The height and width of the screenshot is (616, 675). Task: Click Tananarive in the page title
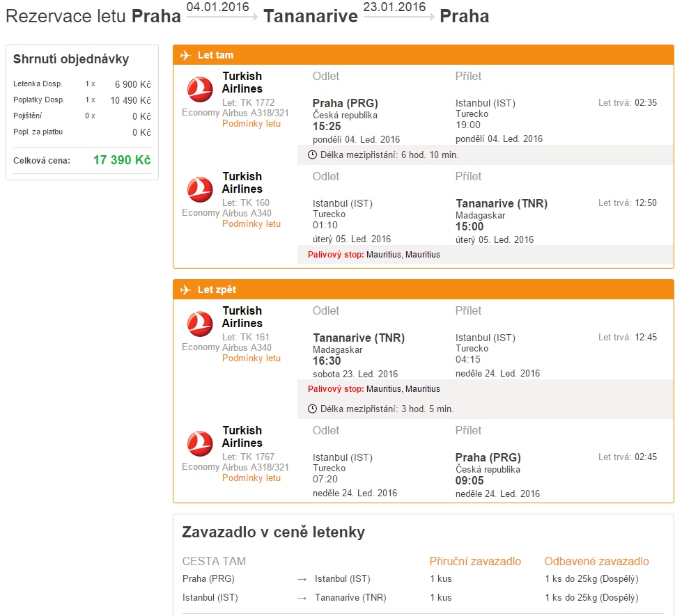(311, 16)
